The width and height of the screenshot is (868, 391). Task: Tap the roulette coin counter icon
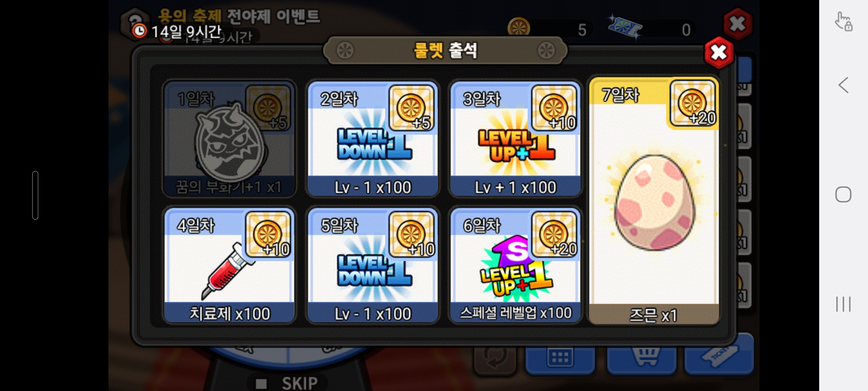(x=519, y=27)
